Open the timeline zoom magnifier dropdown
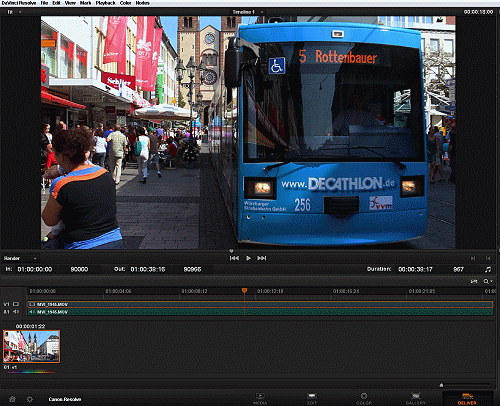 coord(488,282)
